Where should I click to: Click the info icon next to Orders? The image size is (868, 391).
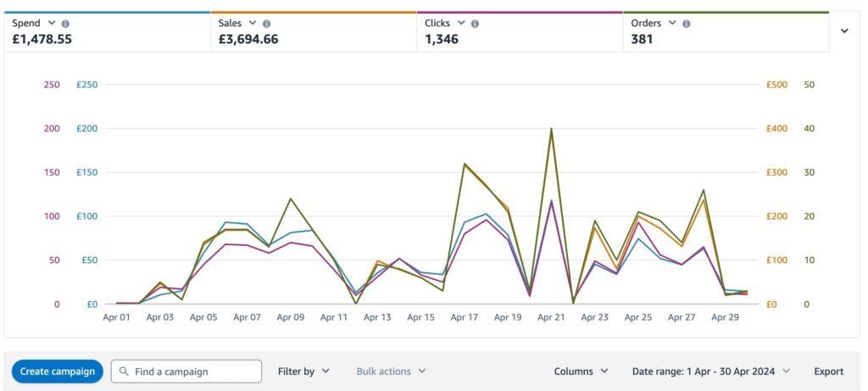[686, 24]
